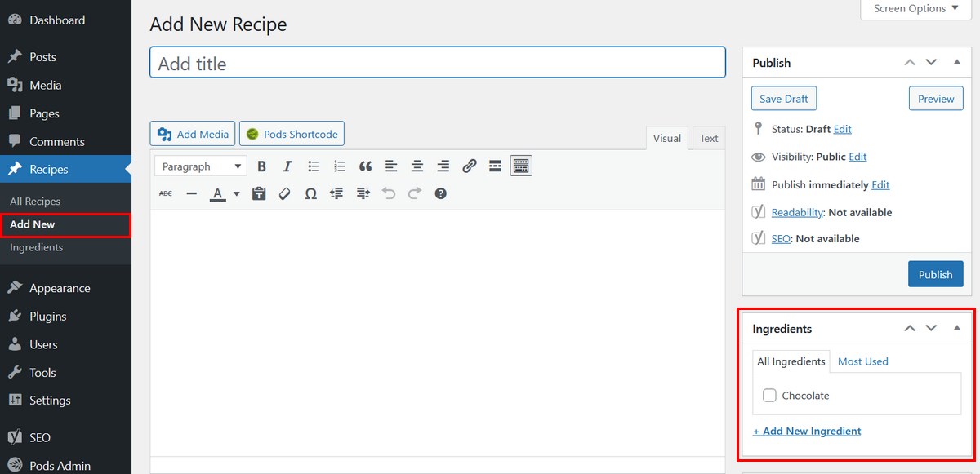
Task: Insert a numbered list
Action: coord(340,166)
